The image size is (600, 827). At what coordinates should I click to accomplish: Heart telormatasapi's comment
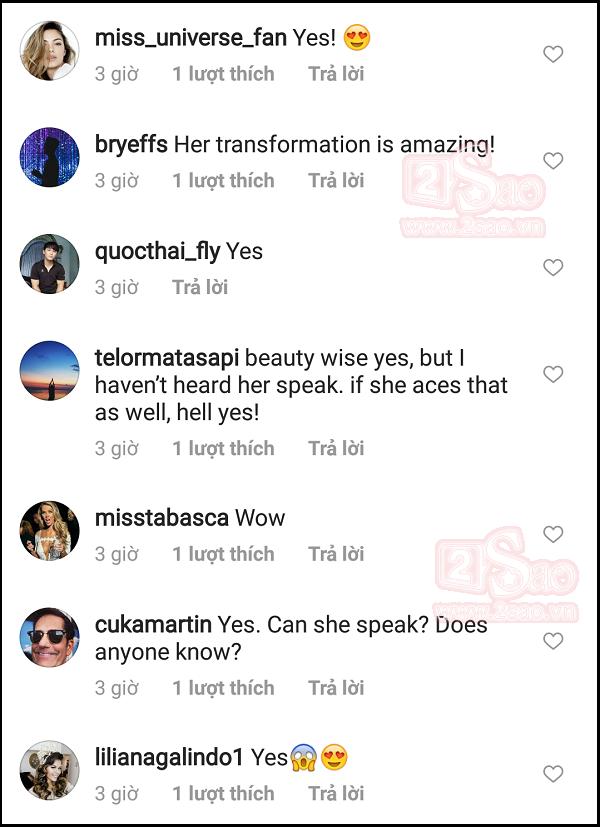click(x=553, y=374)
